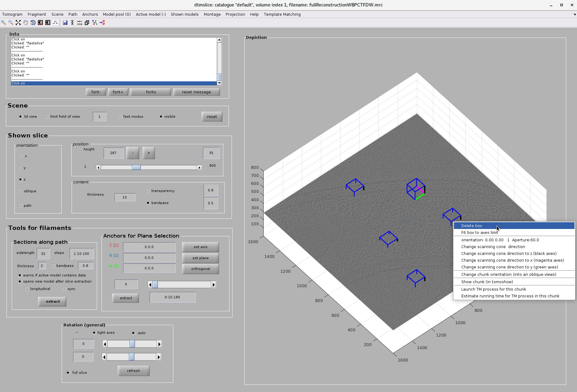Click the fit-to-view arrows icon
This screenshot has height=392, width=577.
18,22
